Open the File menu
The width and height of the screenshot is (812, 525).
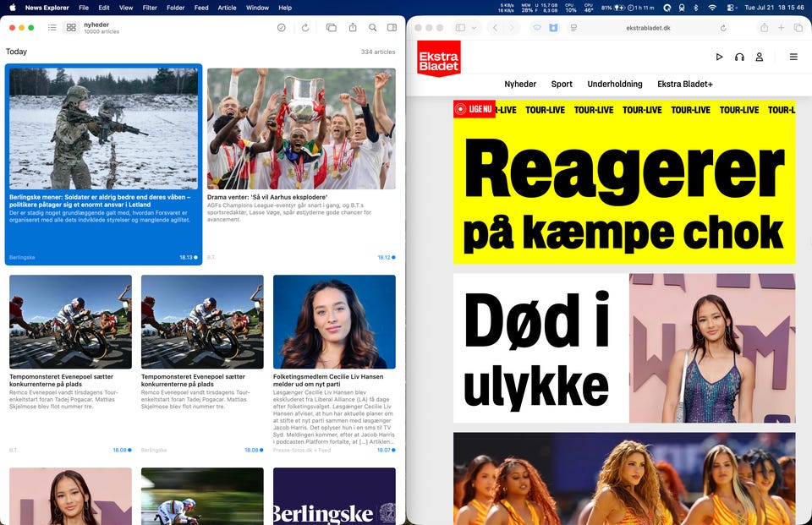[x=84, y=8]
